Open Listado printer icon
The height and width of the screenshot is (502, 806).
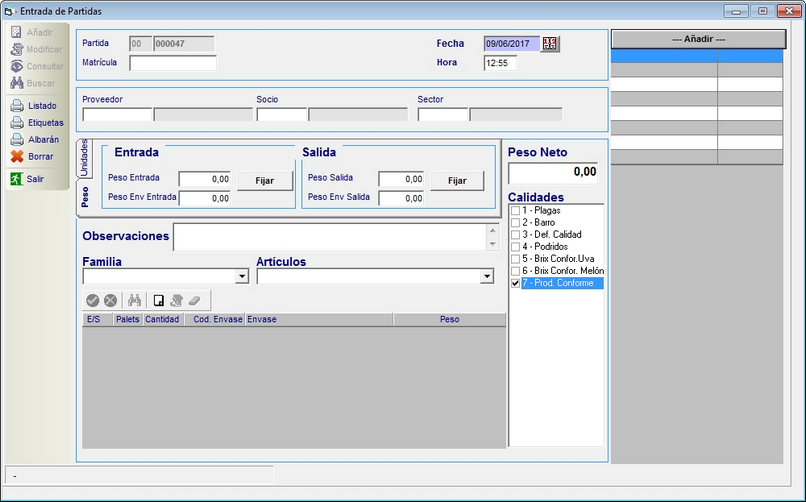17,106
